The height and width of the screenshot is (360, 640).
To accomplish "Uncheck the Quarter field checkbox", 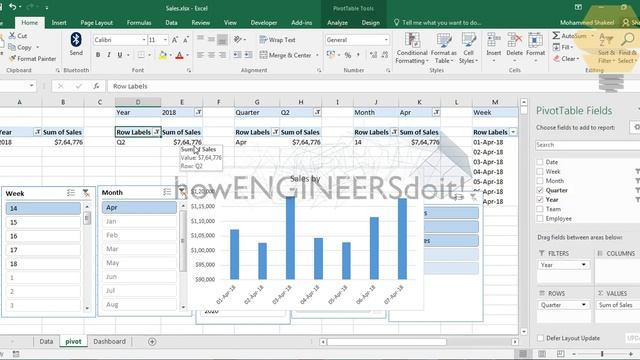I will pyautogui.click(x=540, y=190).
